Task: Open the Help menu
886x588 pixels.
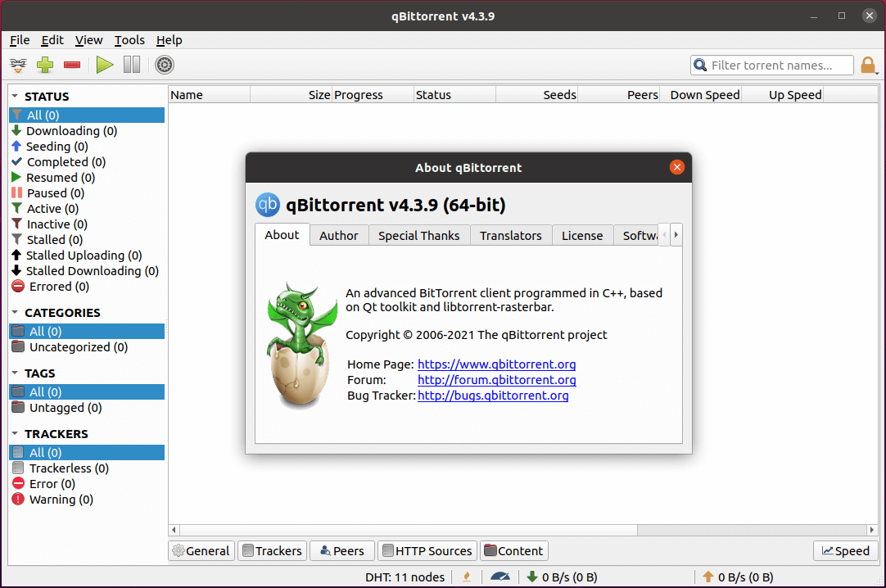Action: 169,40
